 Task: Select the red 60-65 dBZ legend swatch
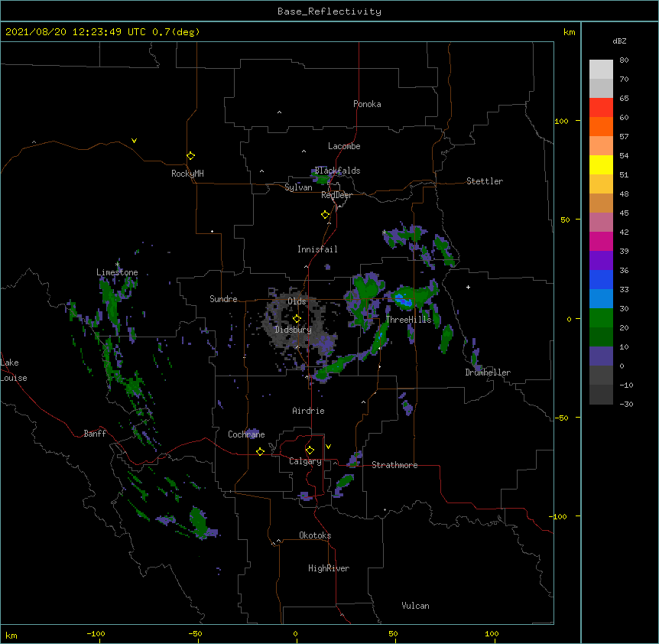(601, 108)
